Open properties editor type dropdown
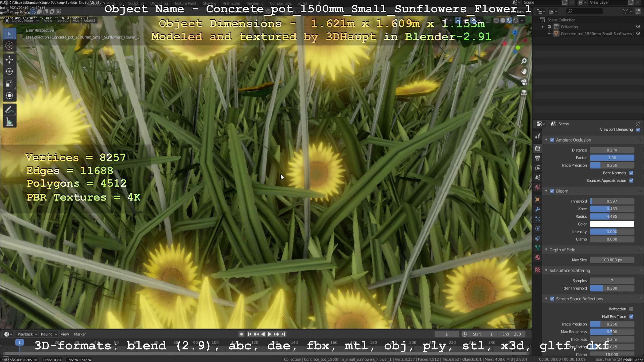Screen dimensions: 644x362 (x=540, y=124)
